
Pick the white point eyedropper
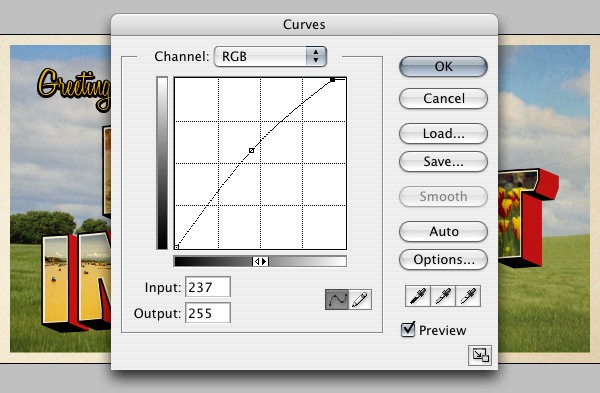coord(468,296)
